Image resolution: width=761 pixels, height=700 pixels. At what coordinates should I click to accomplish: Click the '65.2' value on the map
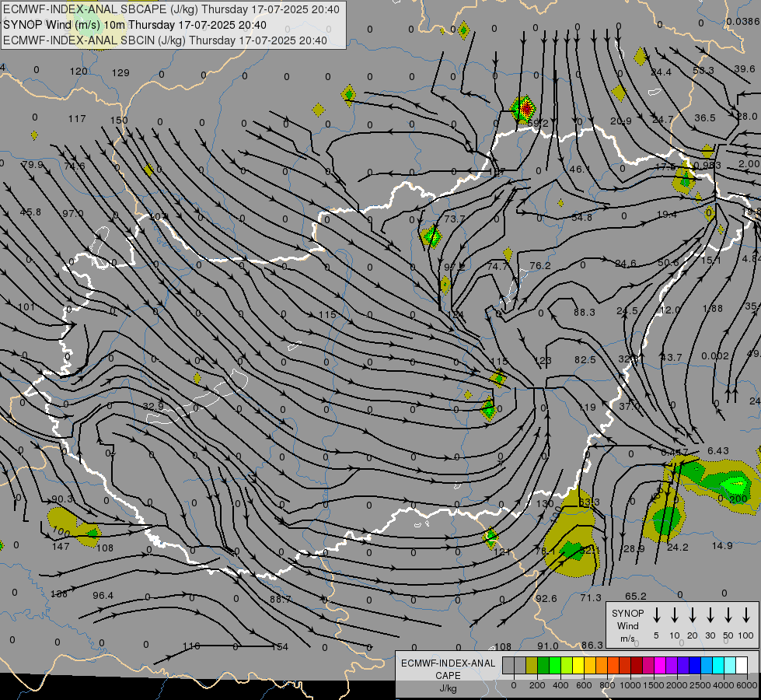pos(636,596)
